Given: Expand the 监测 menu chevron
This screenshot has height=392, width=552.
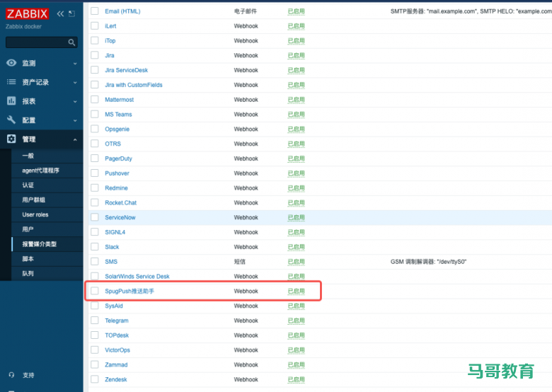Looking at the screenshot, I should point(75,63).
